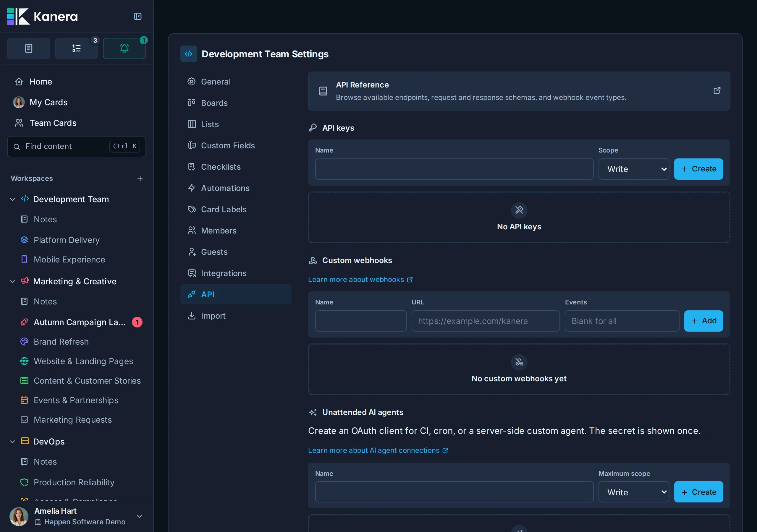Open the Maximum scope dropdown
Screen dimensions: 757x532
click(634, 492)
